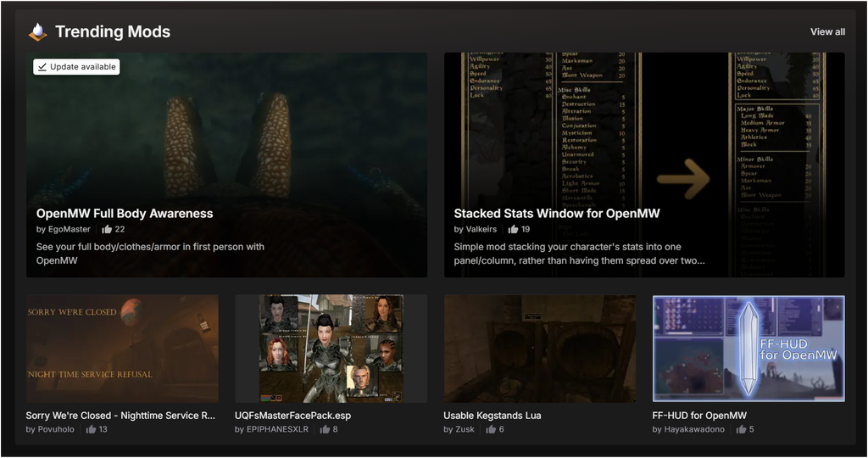Open the Sorry We're Closed thumbnail
This screenshot has width=868, height=458.
122,349
